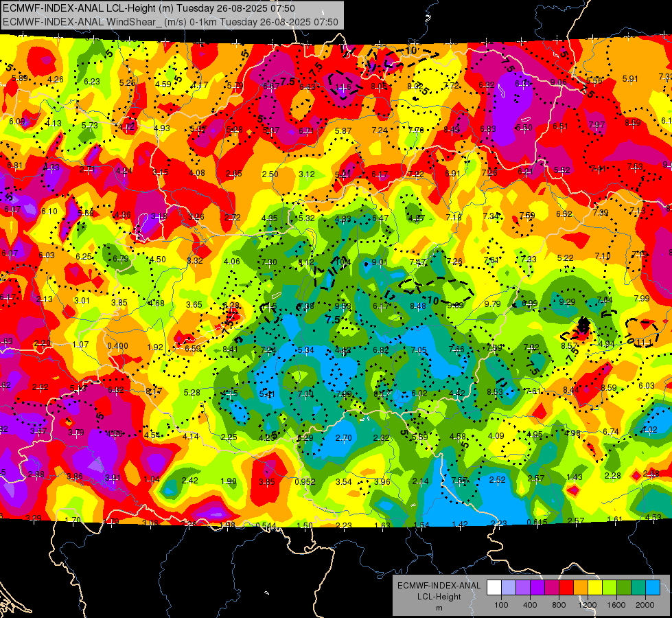Click the wind shear value 0.400
Image resolution: width=672 pixels, height=618 pixels.
(x=118, y=345)
